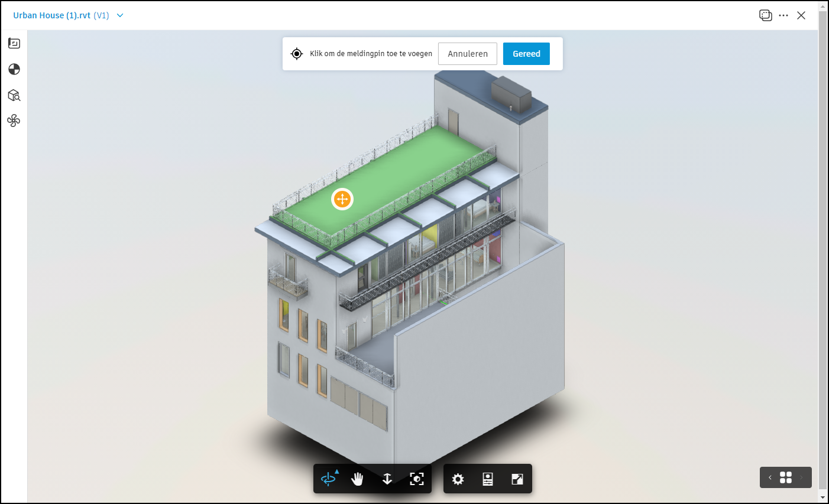
Task: Click the Annuleren button
Action: [x=468, y=54]
